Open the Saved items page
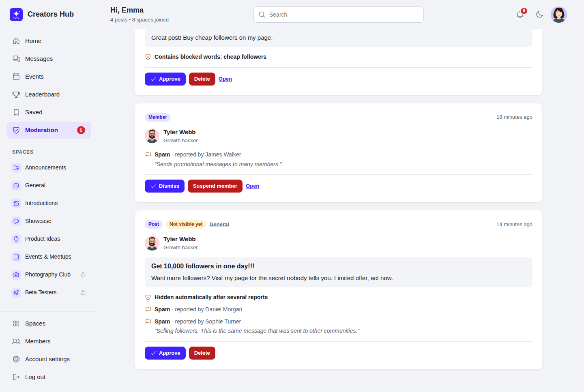This screenshot has height=392, width=584. tap(49, 112)
